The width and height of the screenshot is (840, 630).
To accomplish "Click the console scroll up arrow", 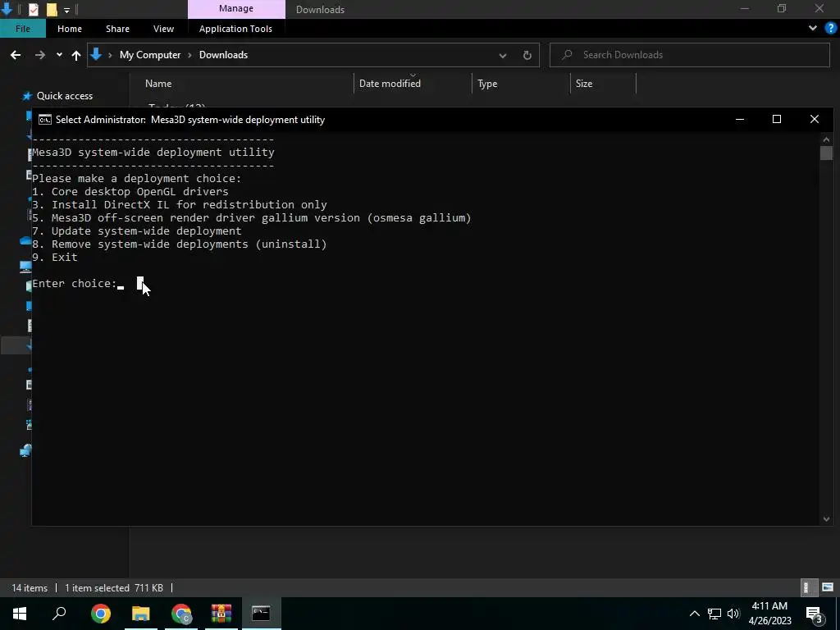I will [826, 139].
